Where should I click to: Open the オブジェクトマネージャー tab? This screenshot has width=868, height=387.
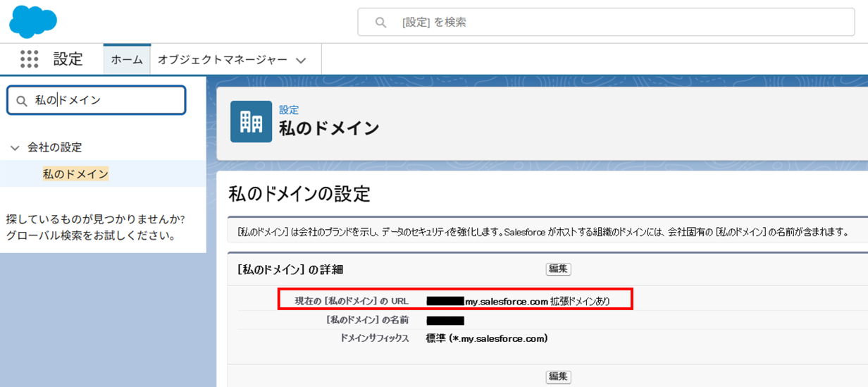point(223,60)
